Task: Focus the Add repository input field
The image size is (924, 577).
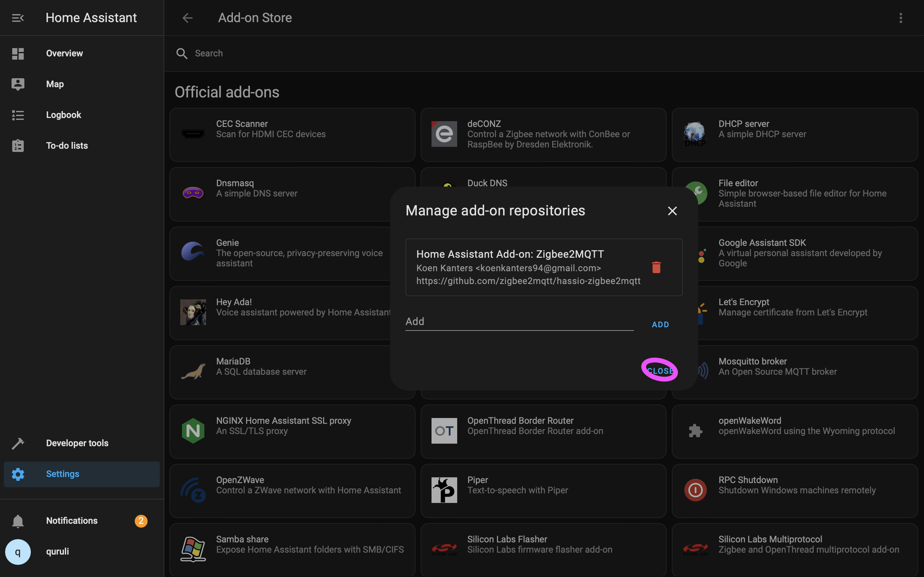Action: (x=519, y=321)
